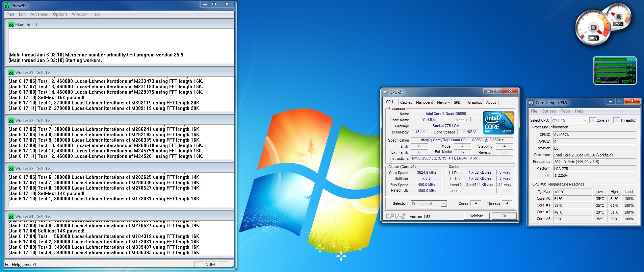This screenshot has height=272, width=644.
Task: Click the OK button in CPU-Z
Action: 504,216
